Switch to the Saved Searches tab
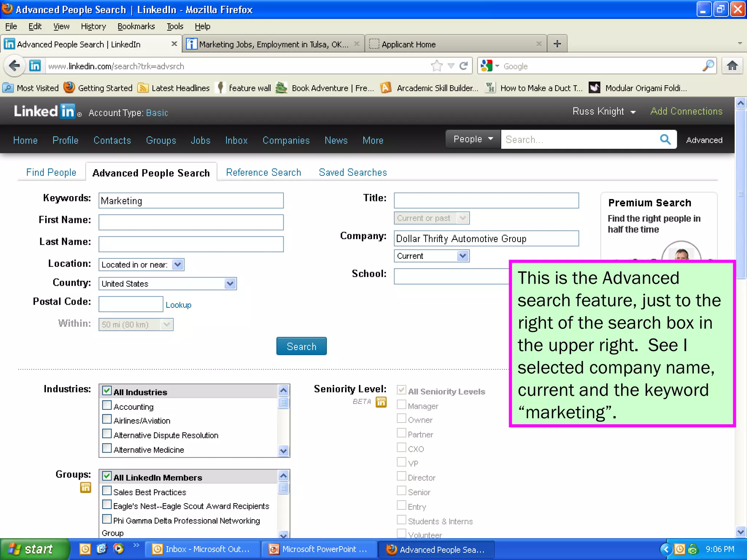Viewport: 747px width, 560px height. point(353,172)
